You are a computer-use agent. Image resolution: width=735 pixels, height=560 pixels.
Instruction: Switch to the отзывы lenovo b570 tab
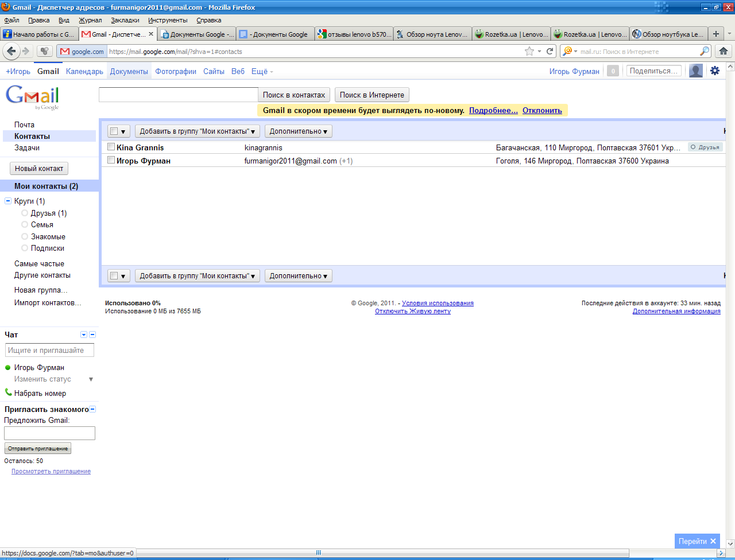coord(354,34)
